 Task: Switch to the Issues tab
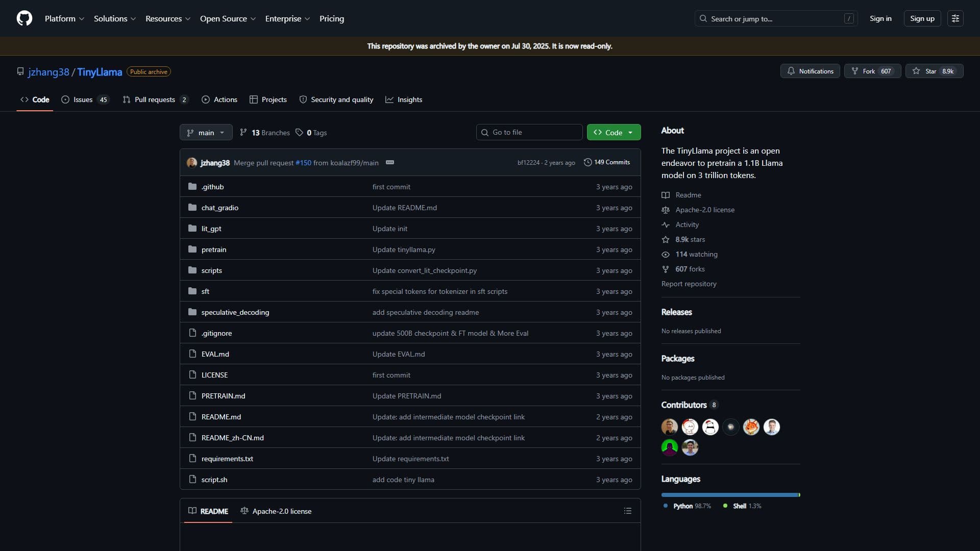point(85,99)
